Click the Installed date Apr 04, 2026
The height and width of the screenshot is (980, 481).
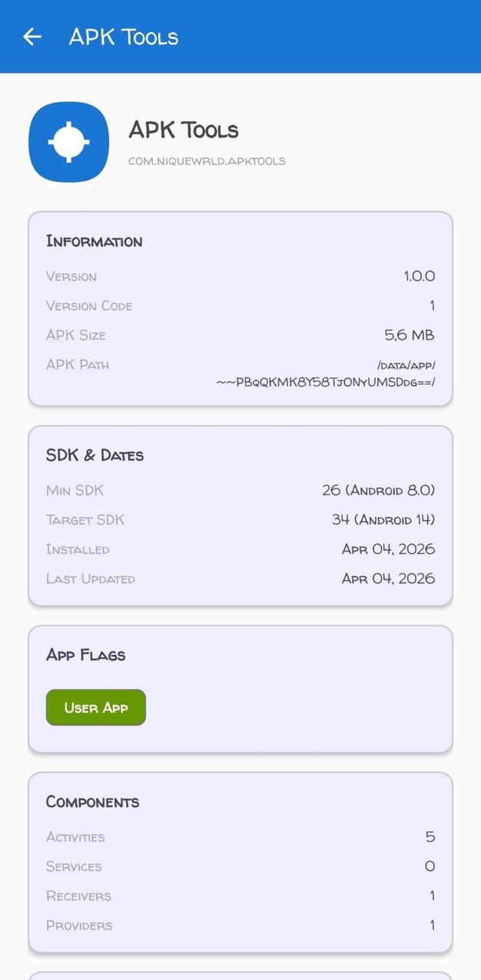[388, 549]
